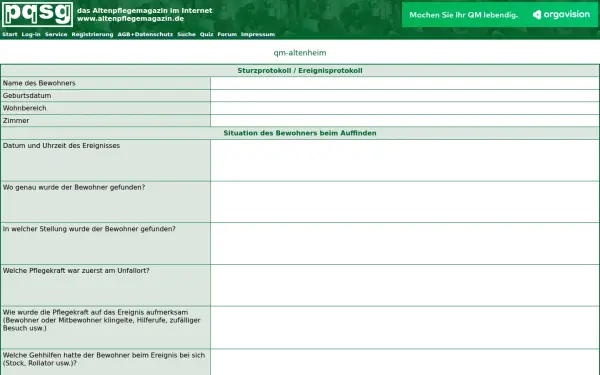Image resolution: width=600 pixels, height=375 pixels.
Task: Open the Forum link
Action: point(227,34)
